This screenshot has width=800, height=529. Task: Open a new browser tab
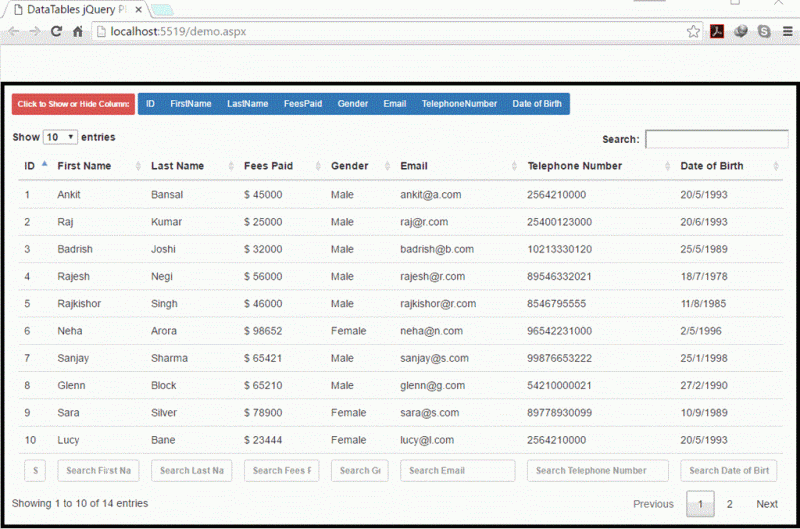pyautogui.click(x=162, y=10)
